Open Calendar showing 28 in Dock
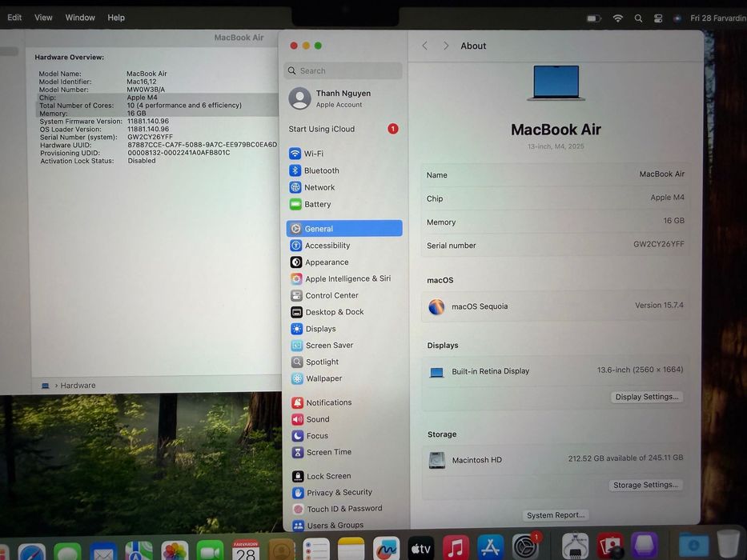 click(245, 550)
